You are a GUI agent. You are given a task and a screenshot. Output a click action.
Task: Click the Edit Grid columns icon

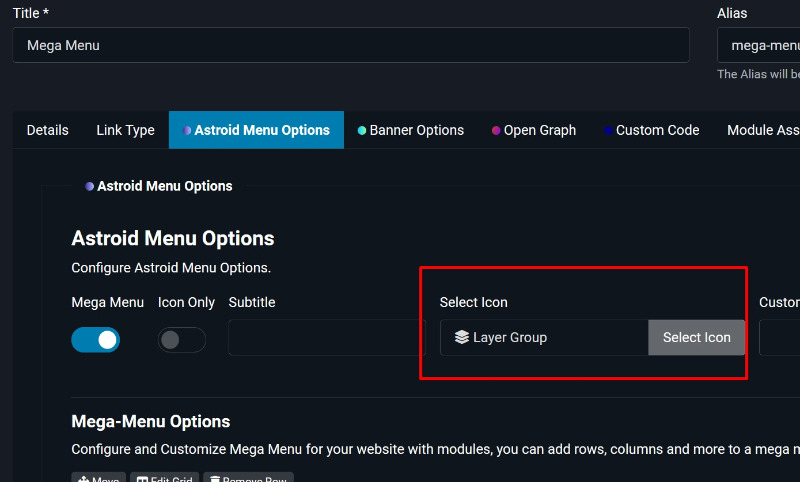click(x=142, y=479)
